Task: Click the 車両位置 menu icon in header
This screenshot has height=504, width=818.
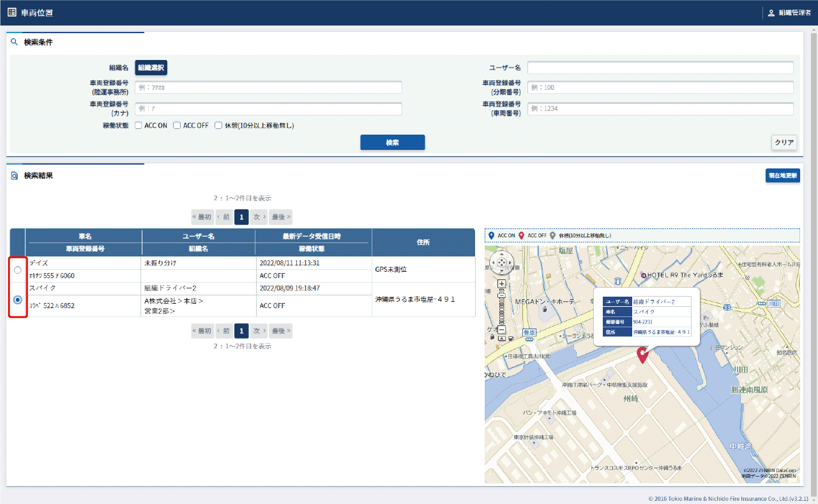Action: click(11, 12)
